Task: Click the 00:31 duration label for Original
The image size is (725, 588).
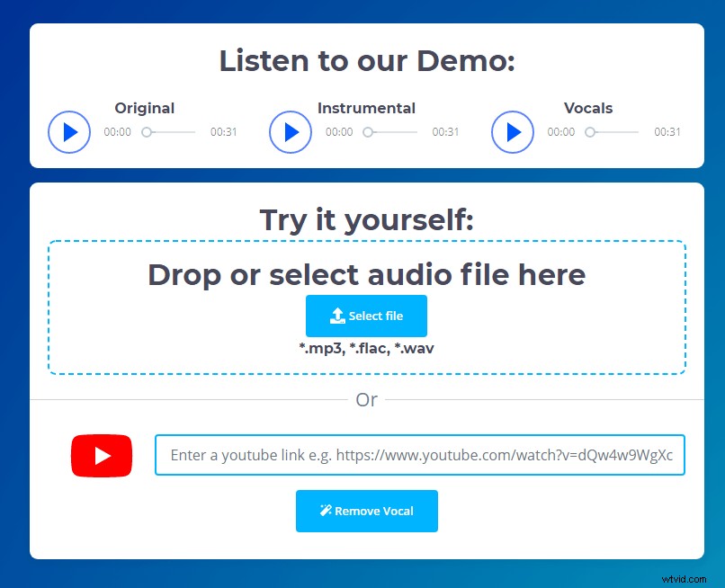Action: point(226,132)
